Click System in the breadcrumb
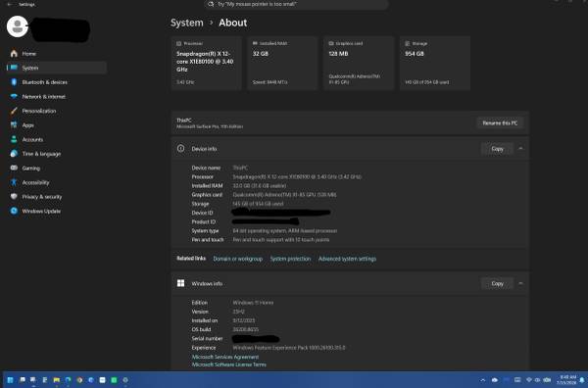 (x=187, y=23)
